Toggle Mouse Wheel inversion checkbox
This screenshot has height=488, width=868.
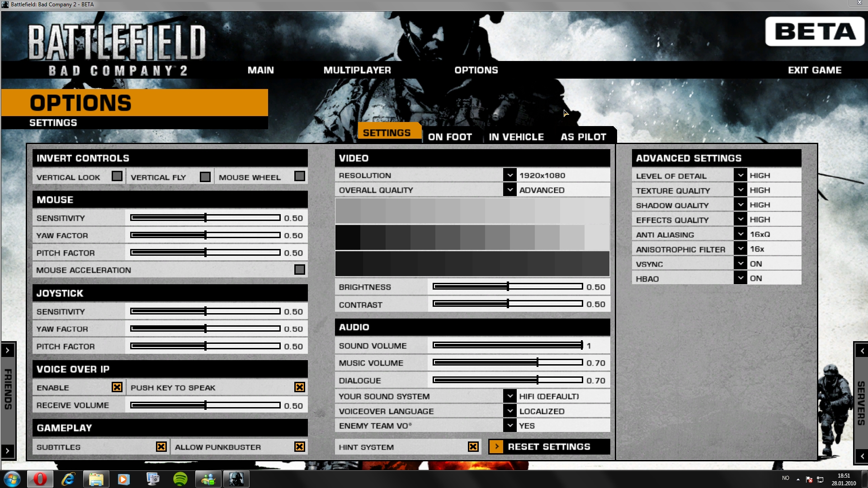point(299,176)
